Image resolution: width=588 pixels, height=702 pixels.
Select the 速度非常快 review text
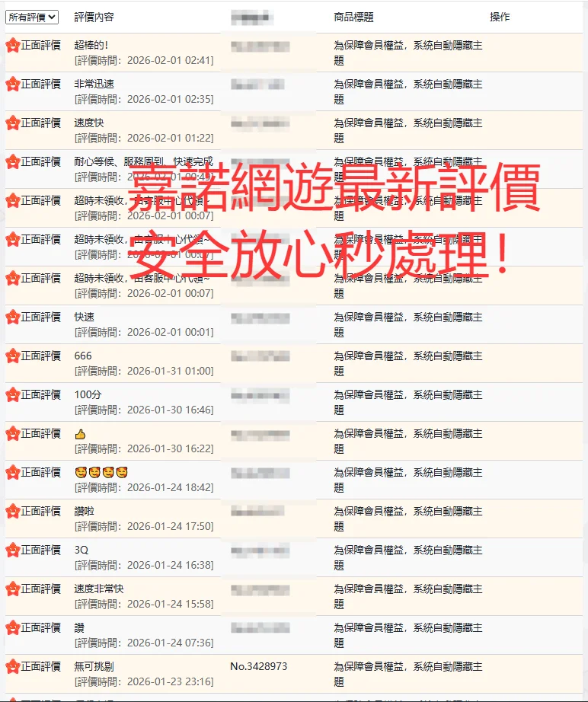[99, 589]
